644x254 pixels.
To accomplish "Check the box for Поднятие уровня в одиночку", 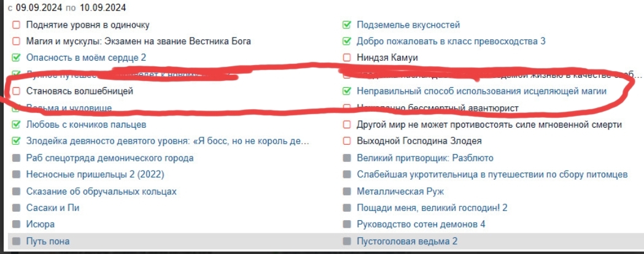I will [17, 25].
